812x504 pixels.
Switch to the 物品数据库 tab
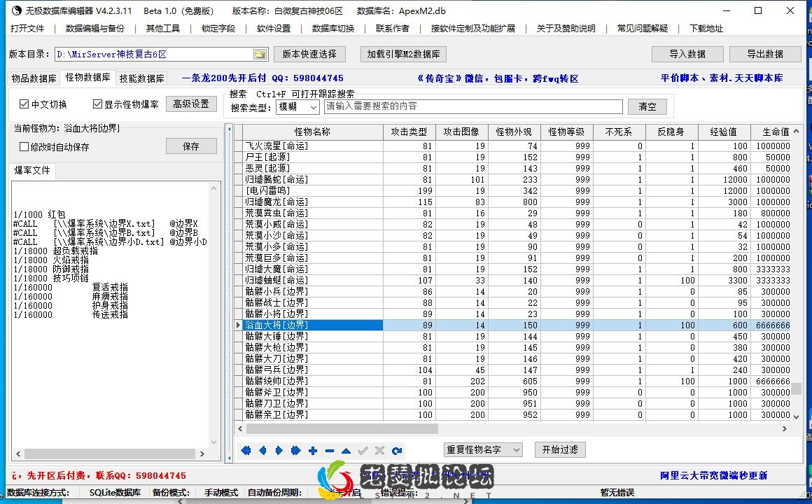point(34,78)
